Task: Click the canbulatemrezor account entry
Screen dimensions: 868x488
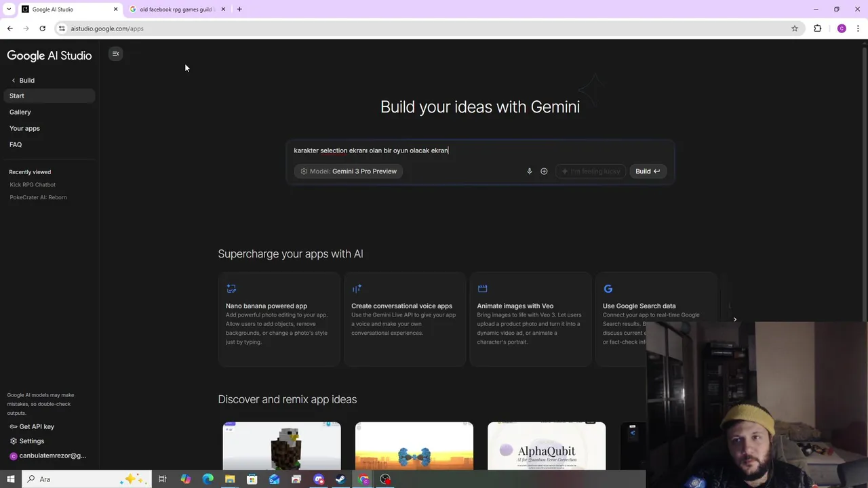Action: coord(47,455)
